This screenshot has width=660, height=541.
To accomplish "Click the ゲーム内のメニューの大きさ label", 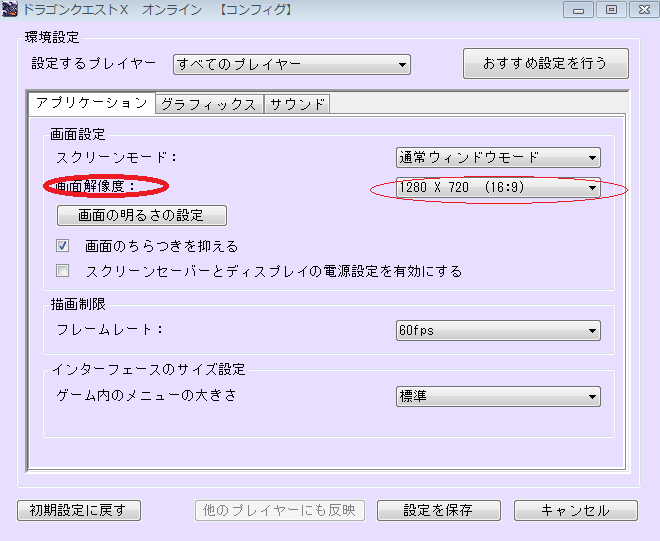I will [146, 395].
